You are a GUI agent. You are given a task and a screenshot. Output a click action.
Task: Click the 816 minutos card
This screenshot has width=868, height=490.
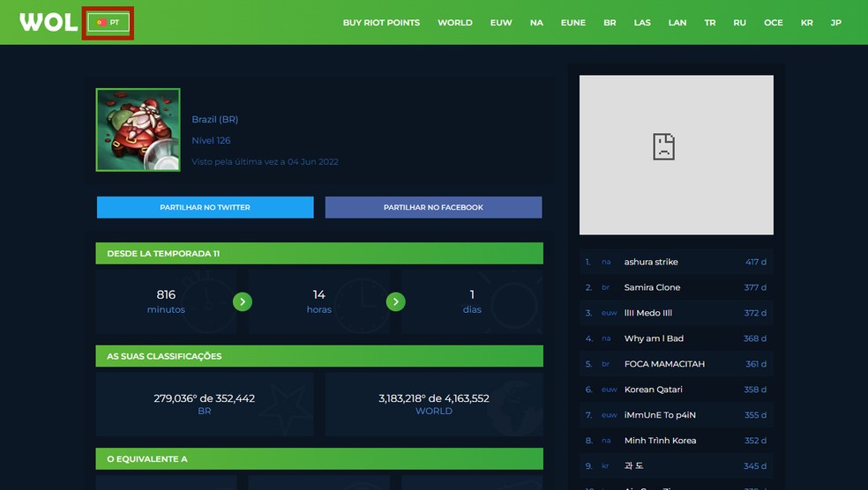pos(166,301)
